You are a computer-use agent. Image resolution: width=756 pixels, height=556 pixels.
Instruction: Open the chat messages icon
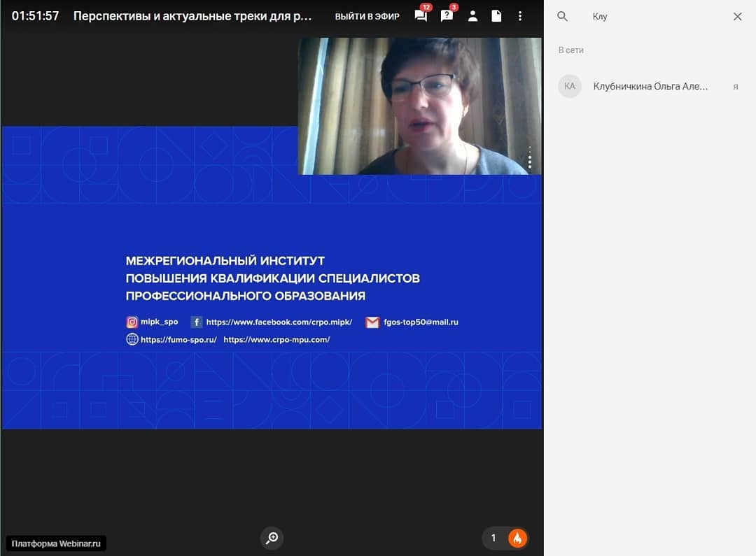421,16
